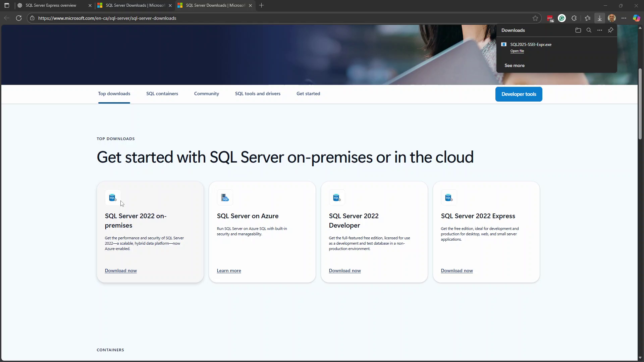Click the Developer tools button
Viewport: 644px width, 362px height.
click(x=519, y=94)
